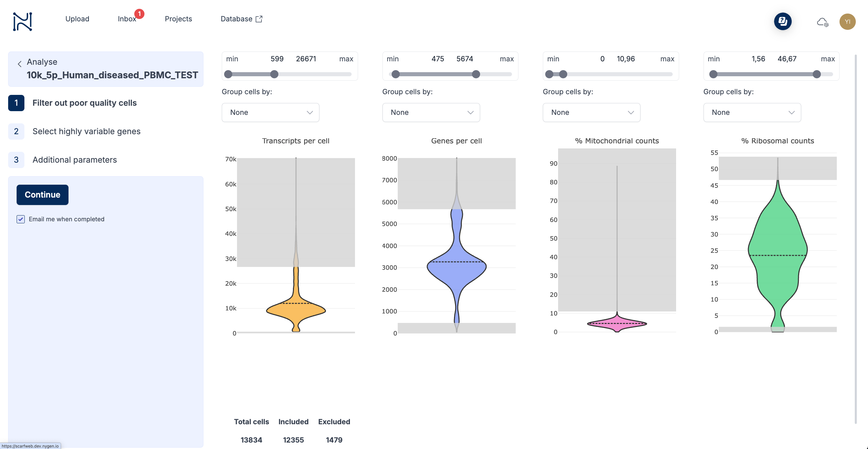Click the Transcripts max slider handle
Viewport: 868px width, 449px height.
274,74
